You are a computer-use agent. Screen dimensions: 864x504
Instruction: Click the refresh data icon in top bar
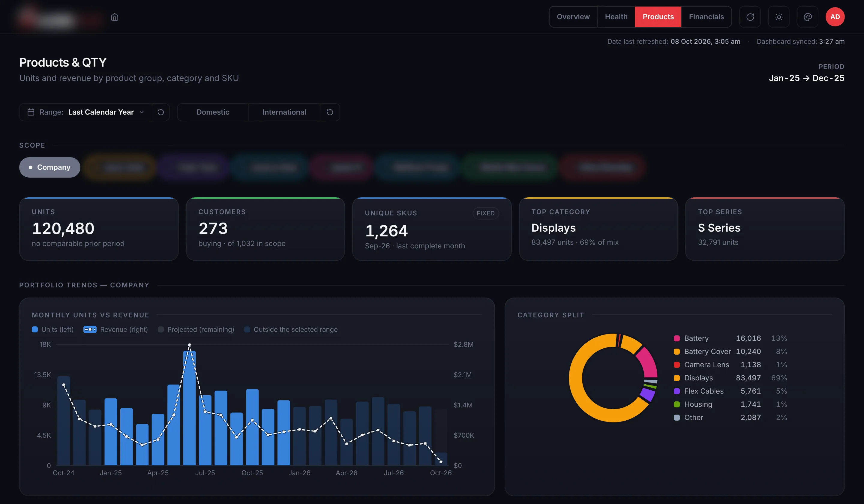click(750, 17)
